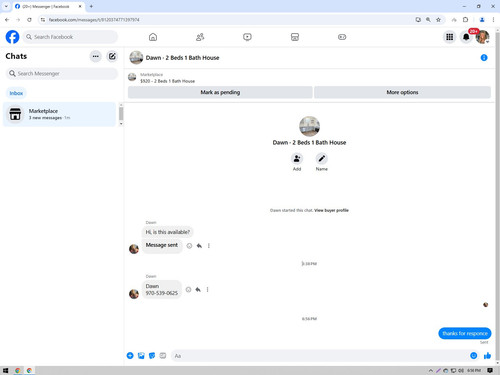
Task: Open more actions plus icon in composer
Action: 130,356
